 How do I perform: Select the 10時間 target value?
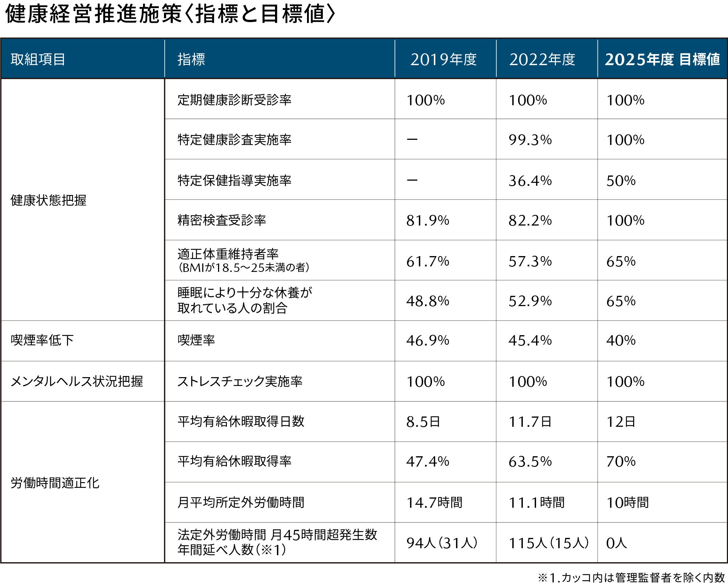point(628,503)
